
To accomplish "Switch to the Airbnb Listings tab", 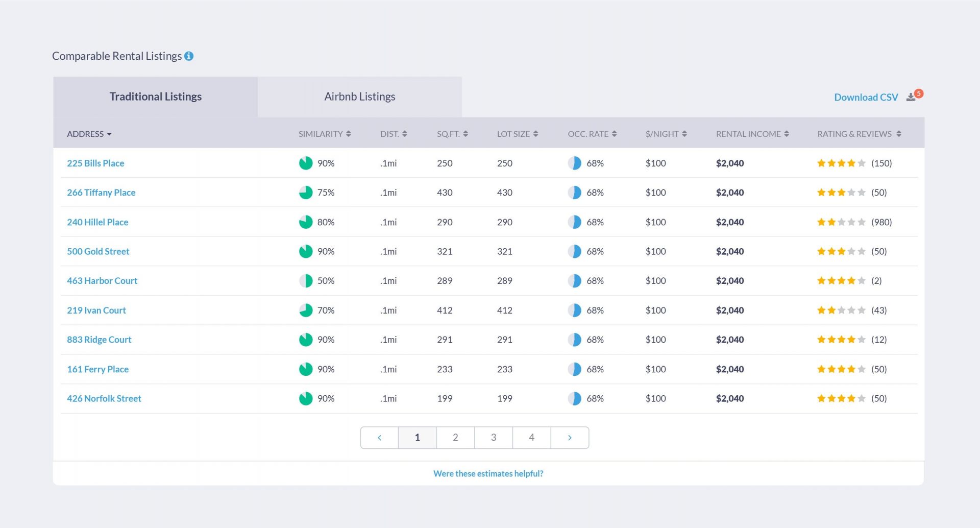I will (x=359, y=97).
